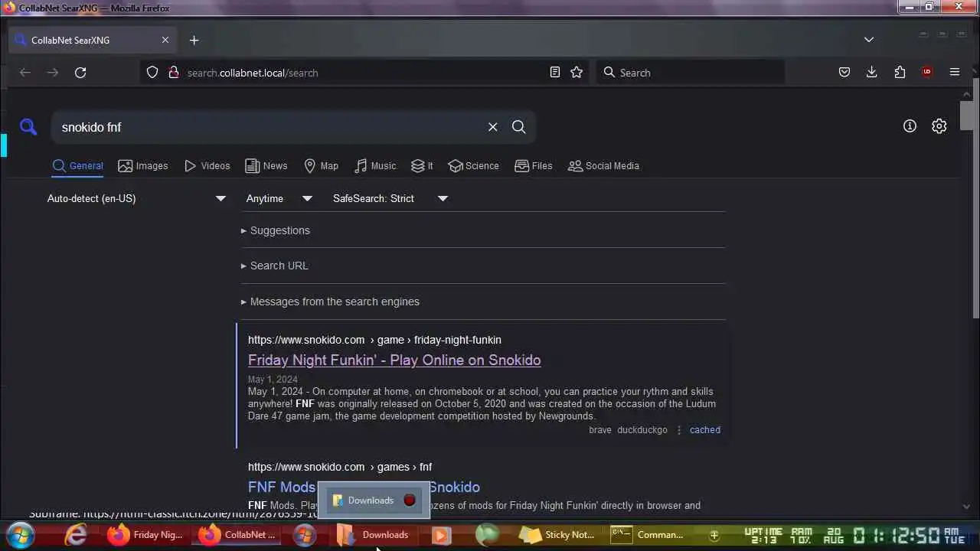This screenshot has width=980, height=551.
Task: Switch to the Map category
Action: coord(321,166)
